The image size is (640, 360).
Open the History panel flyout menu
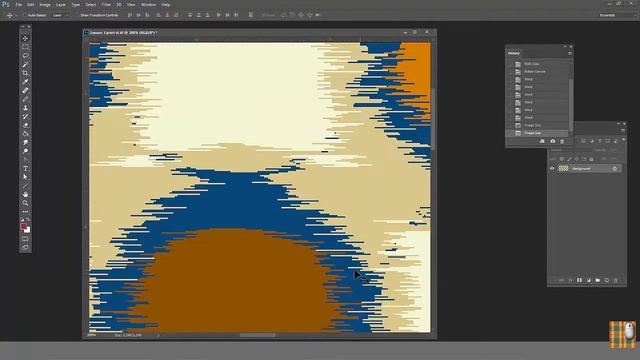coord(570,53)
